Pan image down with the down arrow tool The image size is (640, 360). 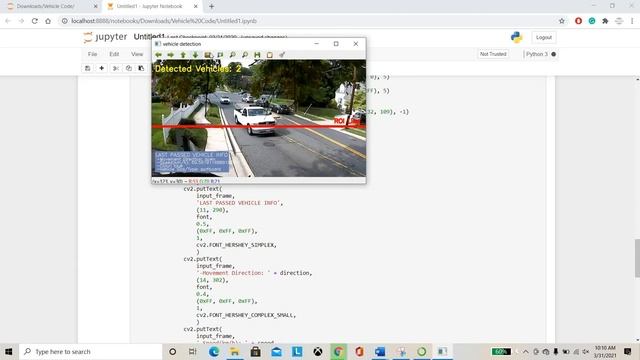195,55
